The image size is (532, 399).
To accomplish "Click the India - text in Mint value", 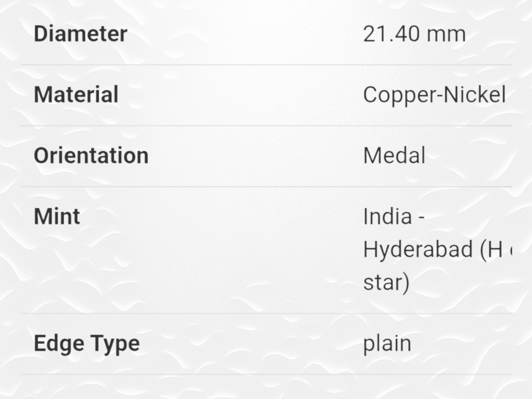I will 394,217.
